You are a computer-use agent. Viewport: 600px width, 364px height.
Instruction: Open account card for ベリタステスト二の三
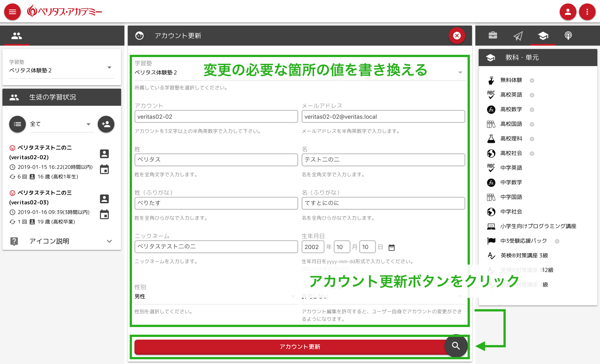[104, 199]
